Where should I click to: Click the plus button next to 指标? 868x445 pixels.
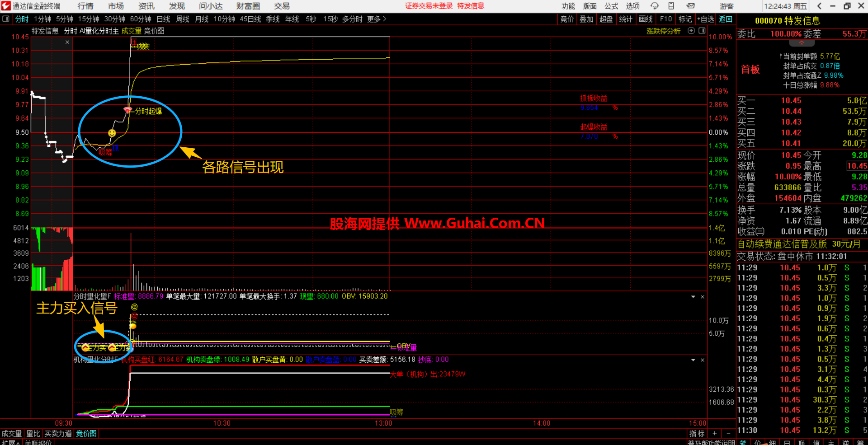[715, 434]
